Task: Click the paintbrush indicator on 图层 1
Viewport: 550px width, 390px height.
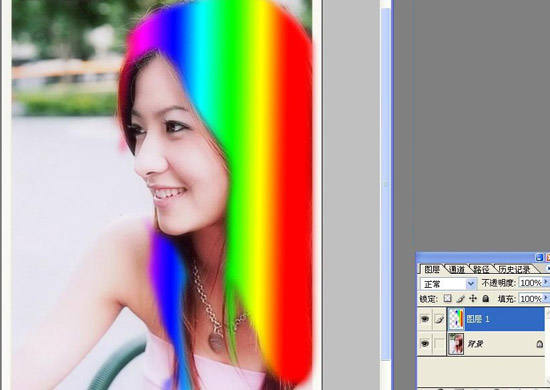Action: tap(439, 319)
